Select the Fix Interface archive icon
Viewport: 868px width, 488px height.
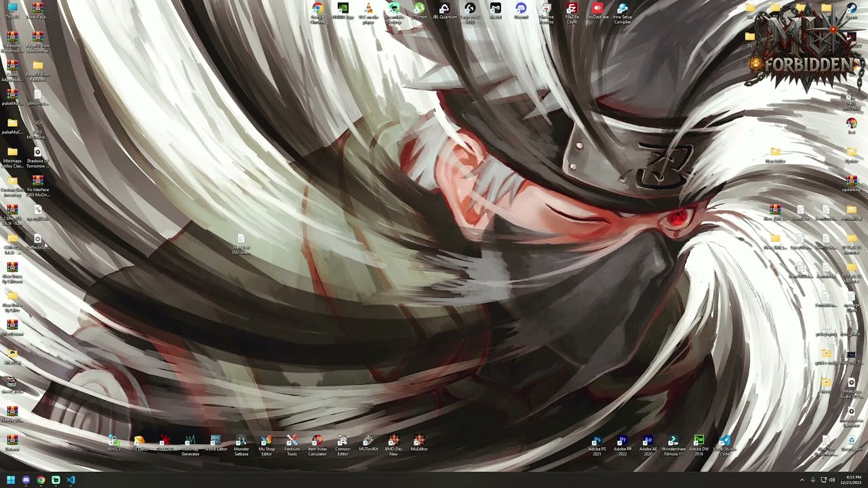pos(37,186)
